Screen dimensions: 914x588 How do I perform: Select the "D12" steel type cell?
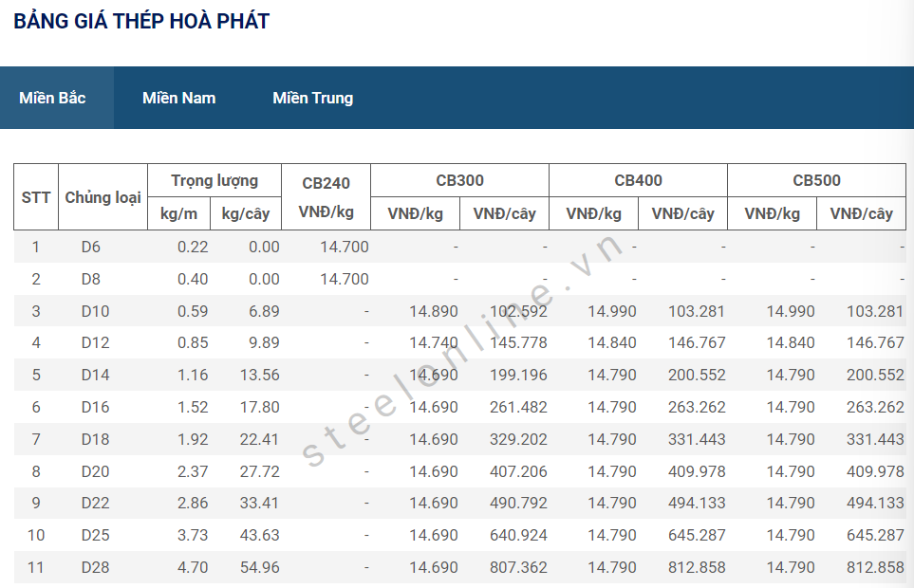[x=96, y=342]
